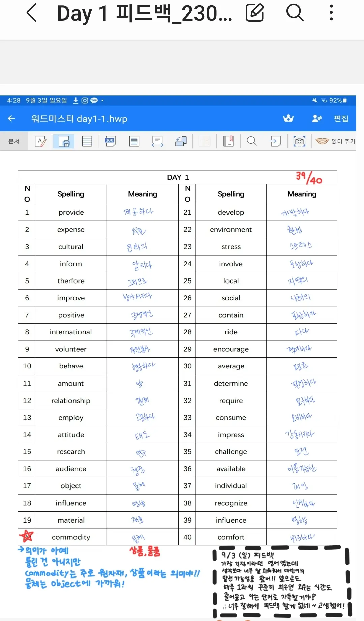Tap the word 'encourage' cell
This screenshot has width=364, height=621.
point(231,349)
